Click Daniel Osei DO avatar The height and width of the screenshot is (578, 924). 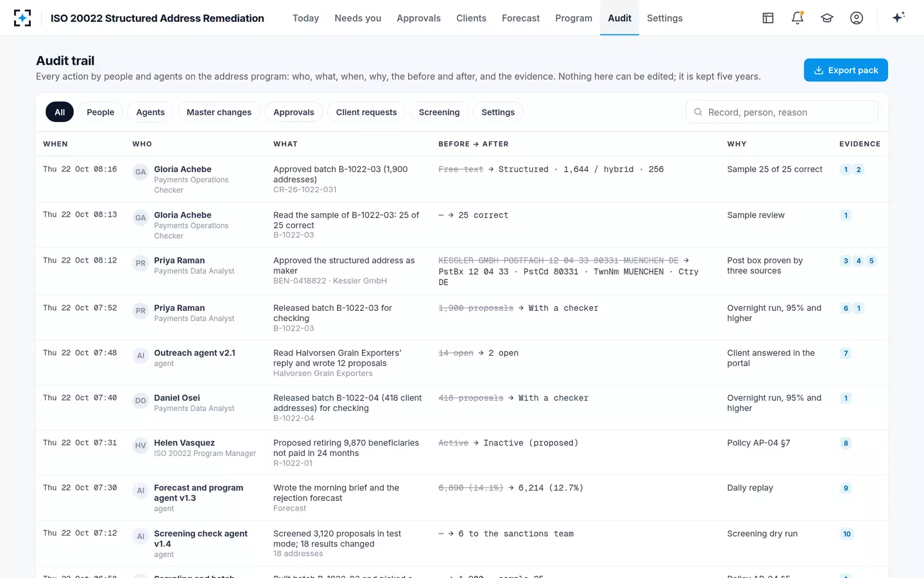pos(141,401)
